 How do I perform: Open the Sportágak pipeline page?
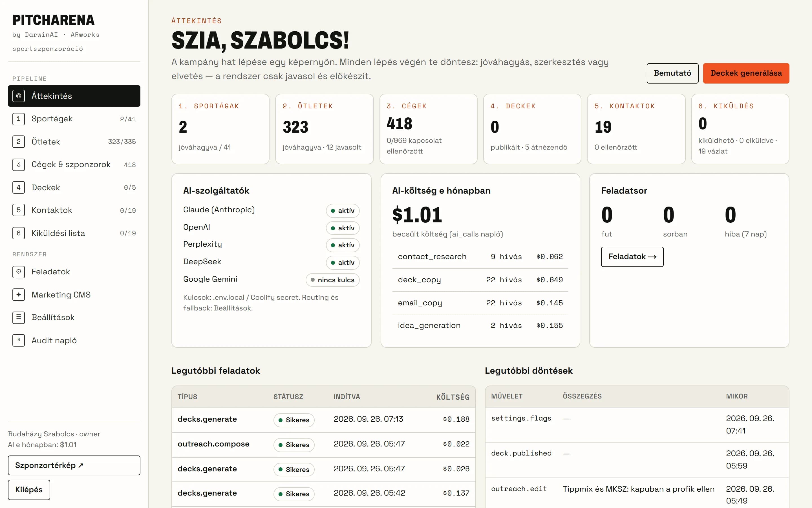point(74,119)
